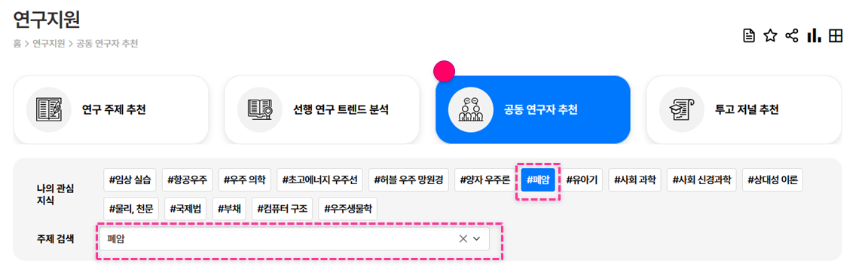Select the #우주생물학 tag
Viewport: 868px width, 273px height.
pos(347,210)
